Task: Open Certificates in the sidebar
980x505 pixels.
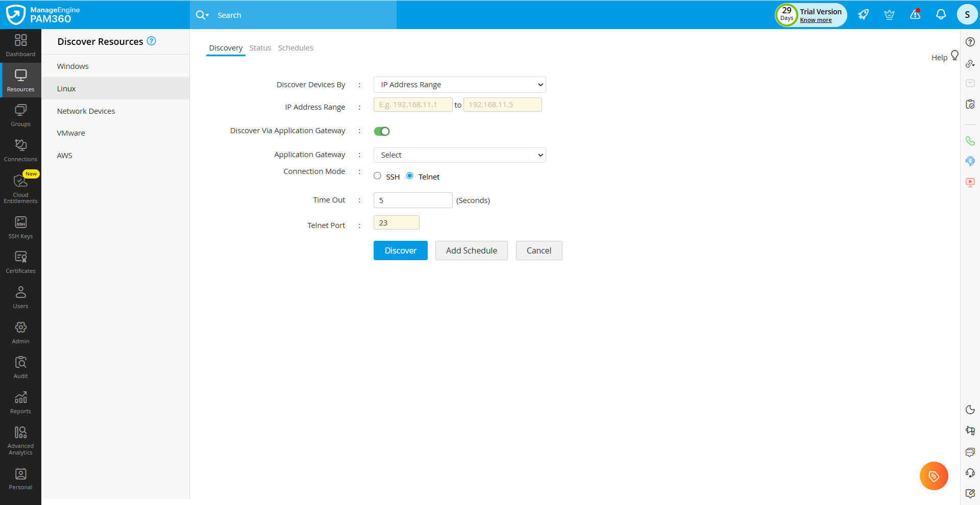Action: pos(20,262)
